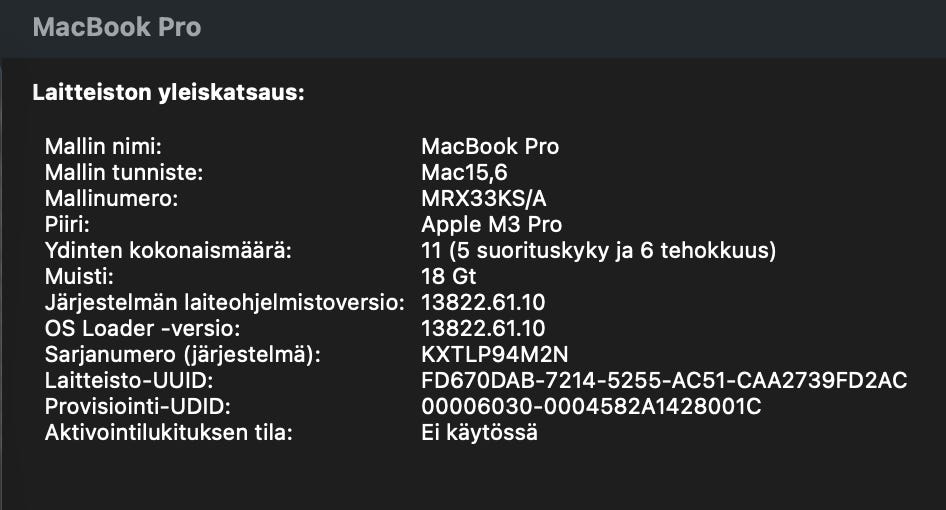The width and height of the screenshot is (946, 510).
Task: Click the Mac15,6 model identifier value
Action: coord(464,172)
